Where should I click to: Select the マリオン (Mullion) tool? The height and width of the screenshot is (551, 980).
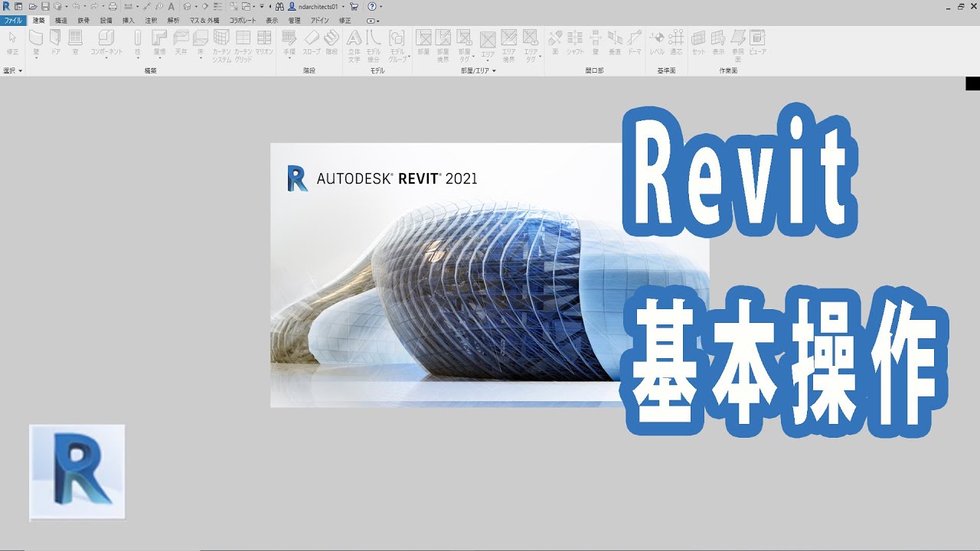pyautogui.click(x=264, y=43)
